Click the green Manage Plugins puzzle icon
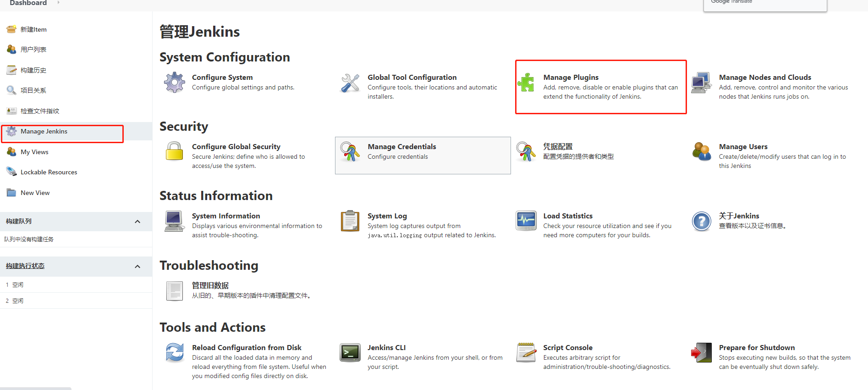This screenshot has width=868, height=390. click(526, 83)
